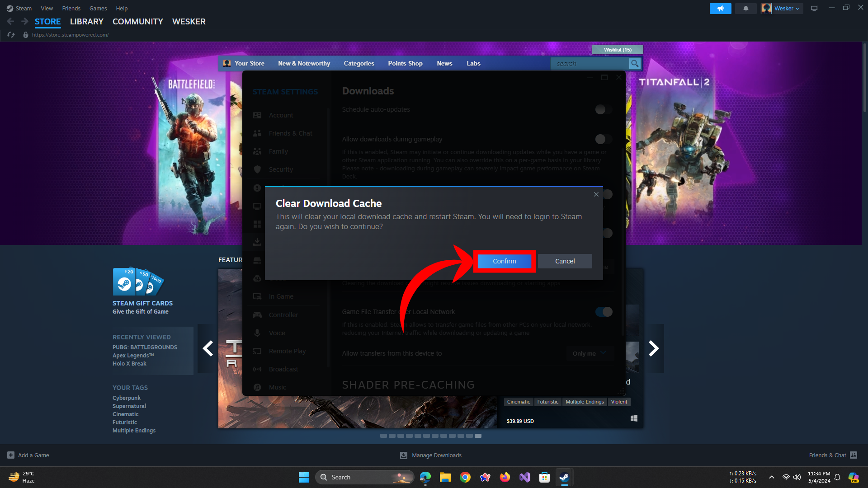Toggle Schedule auto-updates switch
The height and width of the screenshot is (488, 868).
(x=603, y=109)
